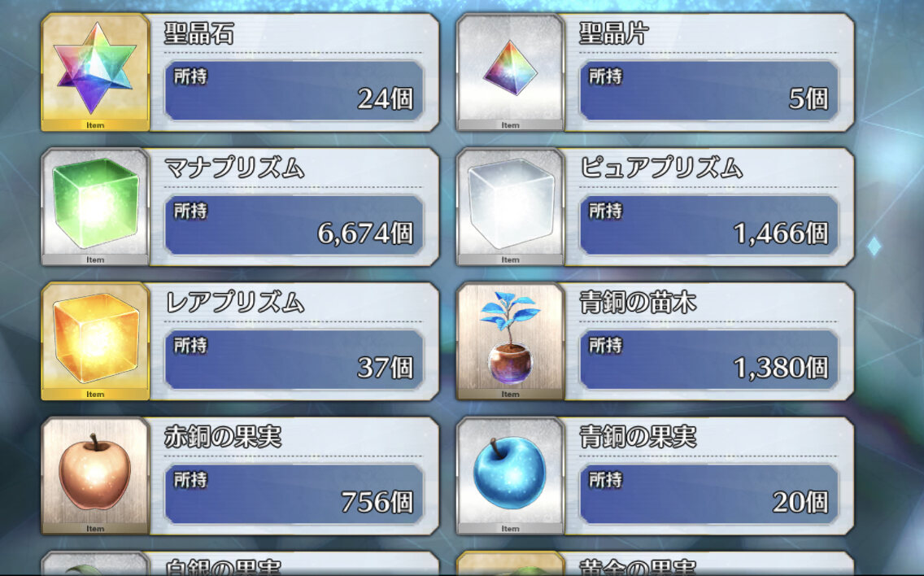Select the 青銅の果実 20個 count panel
Screen dimensions: 924x576
(709, 494)
